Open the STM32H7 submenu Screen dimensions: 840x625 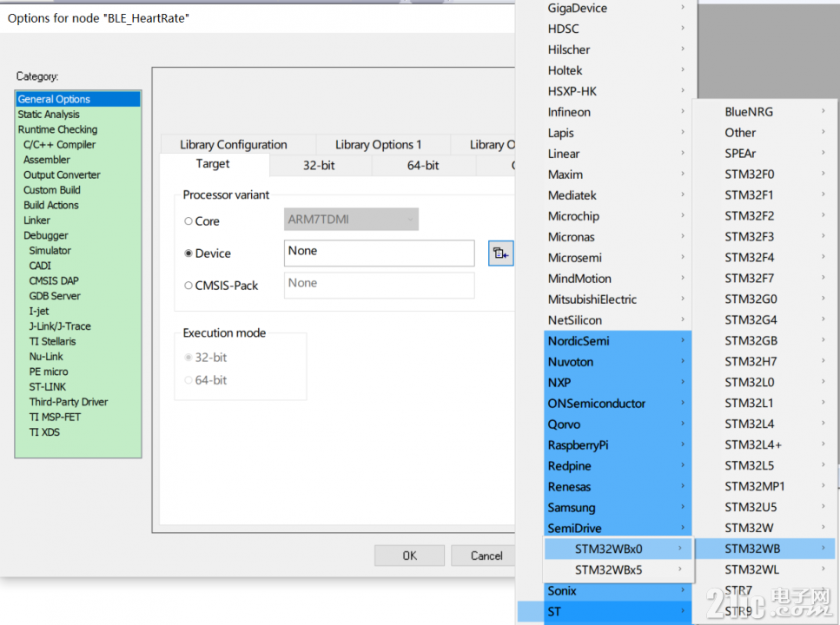click(x=765, y=361)
